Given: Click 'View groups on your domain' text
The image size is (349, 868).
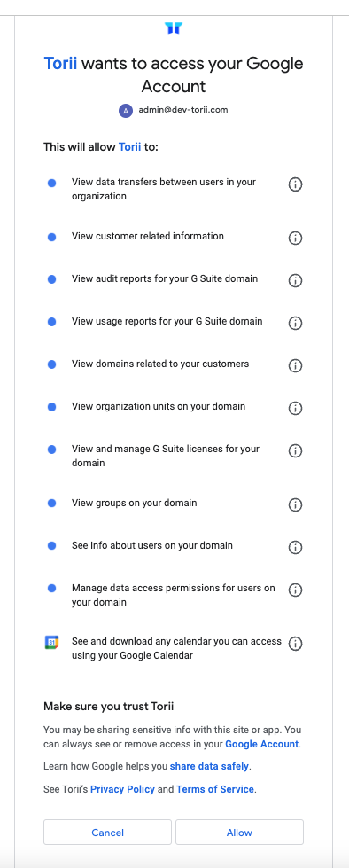Looking at the screenshot, I should pos(135,503).
